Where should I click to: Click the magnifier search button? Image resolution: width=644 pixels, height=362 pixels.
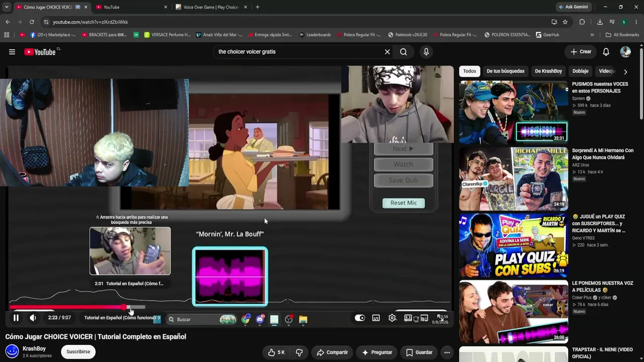[404, 52]
